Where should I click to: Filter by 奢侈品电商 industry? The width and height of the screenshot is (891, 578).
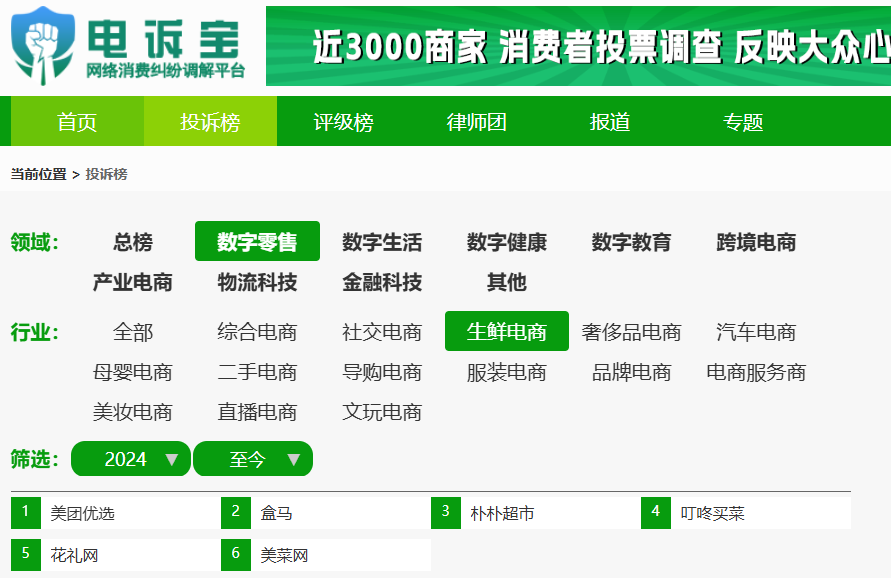[631, 332]
